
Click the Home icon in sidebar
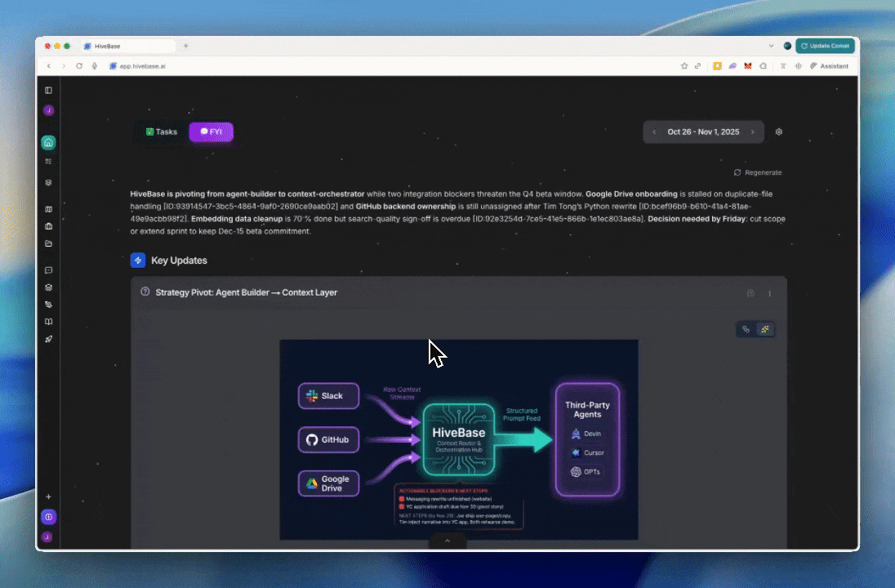tap(48, 143)
